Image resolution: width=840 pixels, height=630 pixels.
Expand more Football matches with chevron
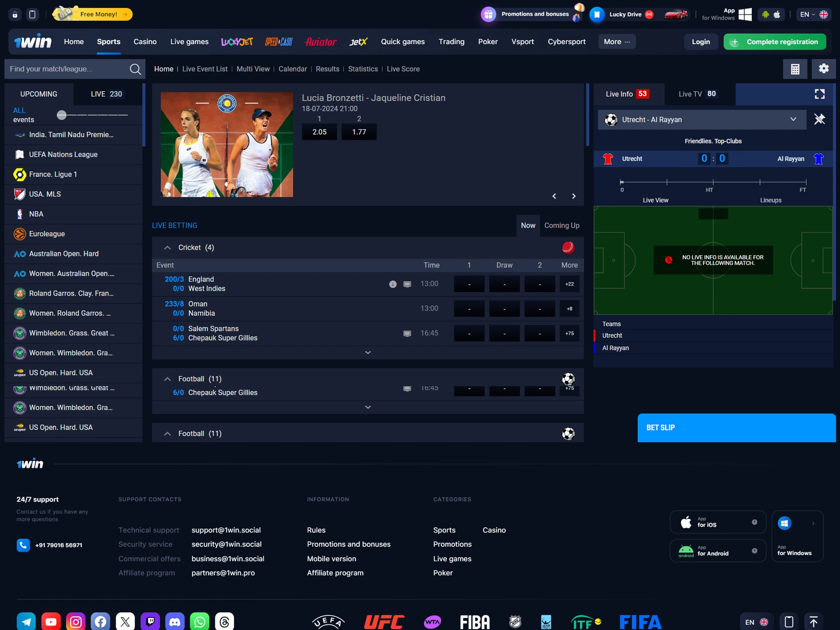coord(368,407)
